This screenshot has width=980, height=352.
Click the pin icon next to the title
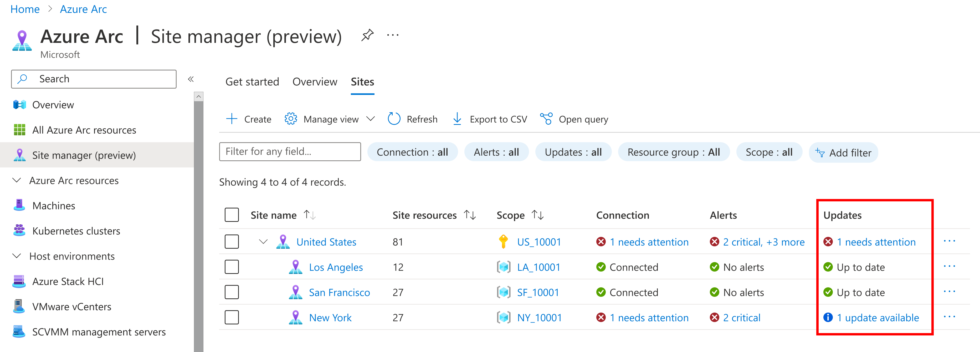tap(367, 35)
